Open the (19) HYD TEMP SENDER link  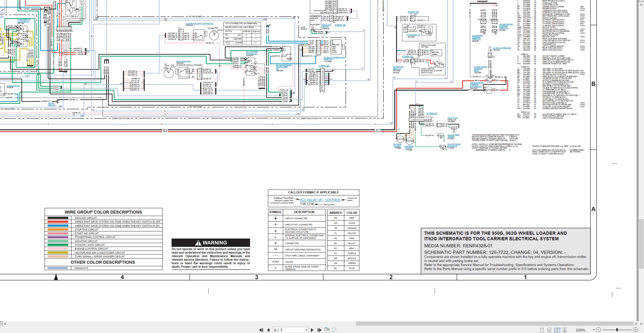(453, 136)
